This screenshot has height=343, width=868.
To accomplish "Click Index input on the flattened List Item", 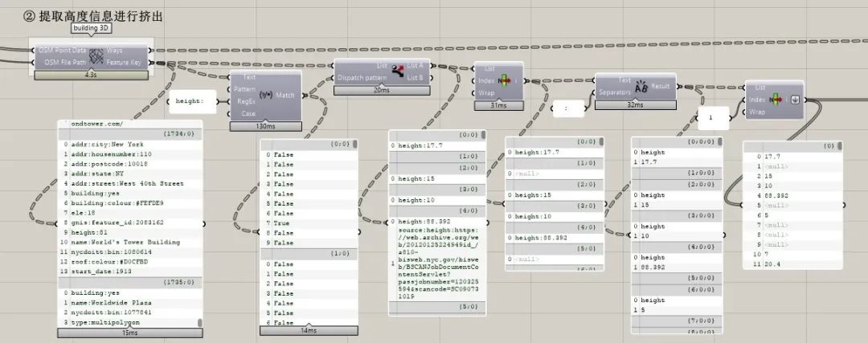I will pyautogui.click(x=757, y=100).
